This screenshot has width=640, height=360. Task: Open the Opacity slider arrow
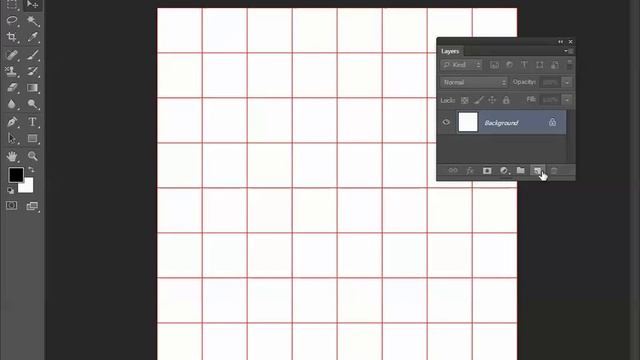[x=567, y=82]
